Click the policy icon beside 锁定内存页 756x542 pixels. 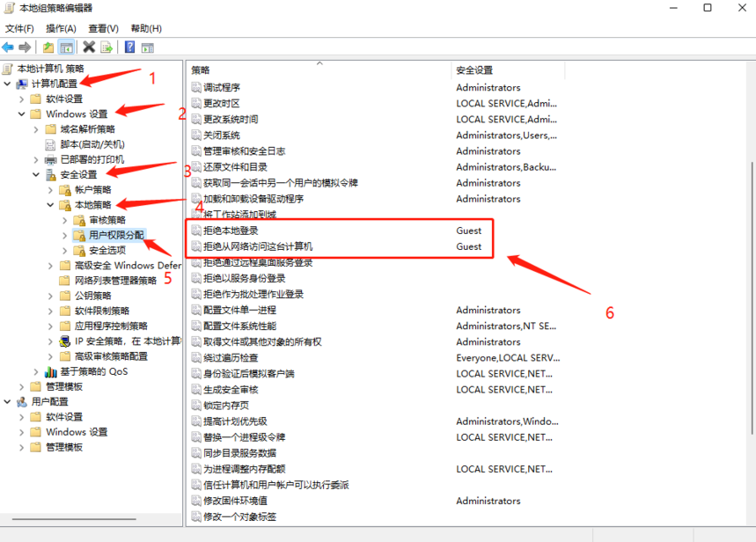pos(195,406)
